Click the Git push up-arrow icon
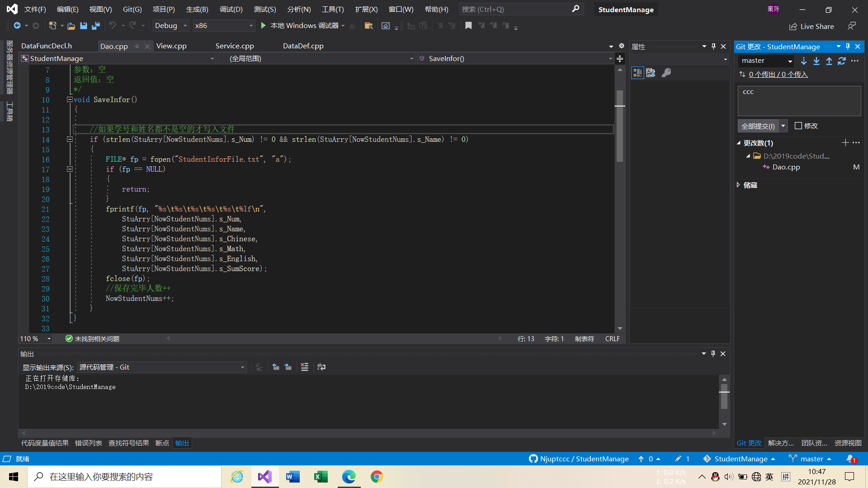 tap(829, 61)
